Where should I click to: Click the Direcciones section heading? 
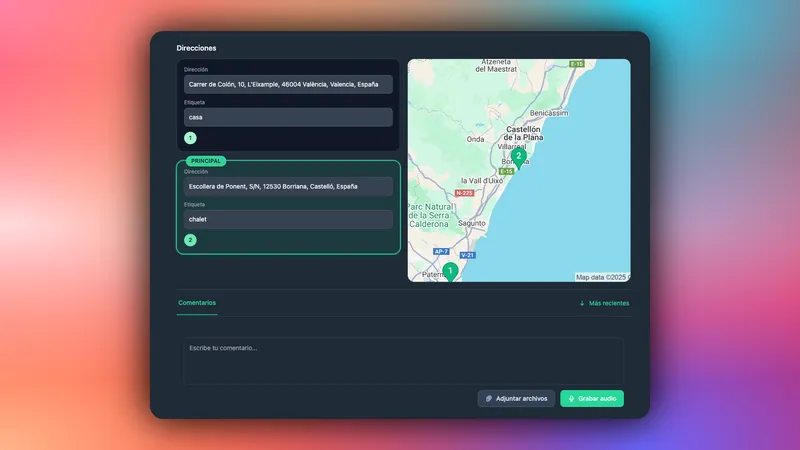[196, 48]
